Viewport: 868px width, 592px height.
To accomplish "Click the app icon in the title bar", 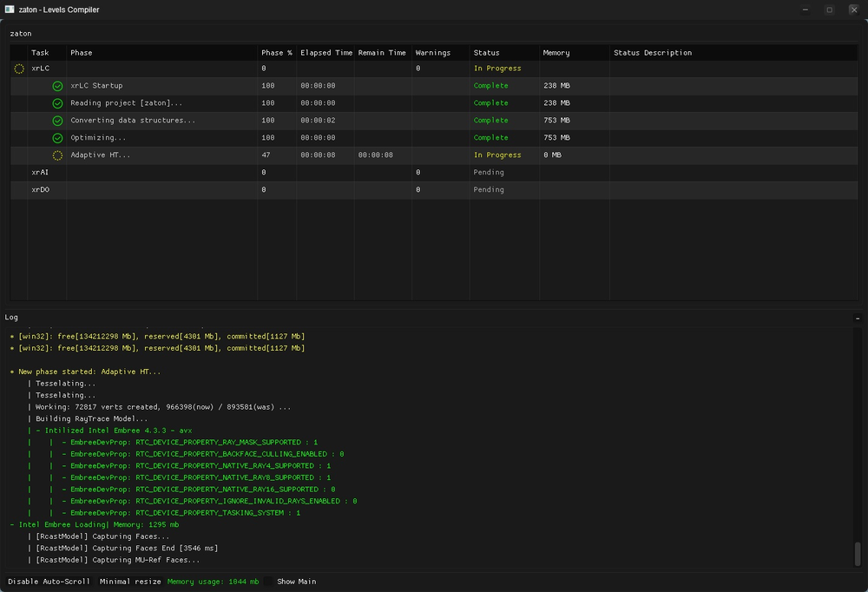I will click(9, 10).
